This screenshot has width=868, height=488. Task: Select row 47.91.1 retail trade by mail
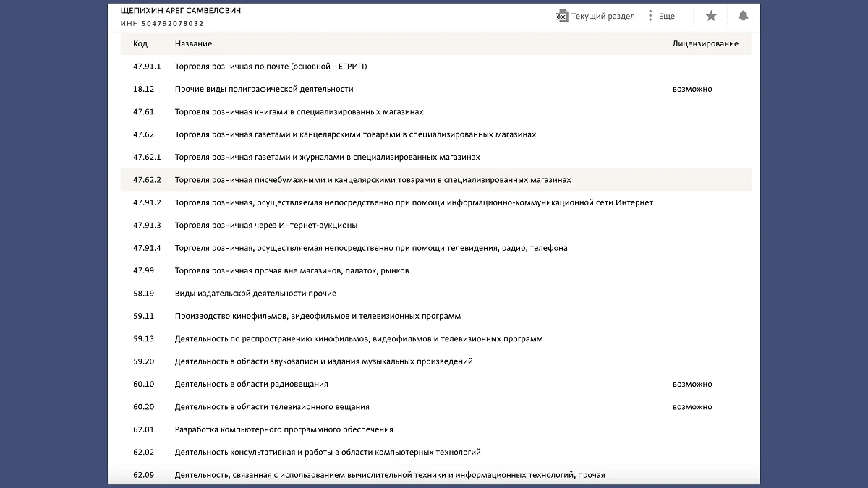point(271,67)
